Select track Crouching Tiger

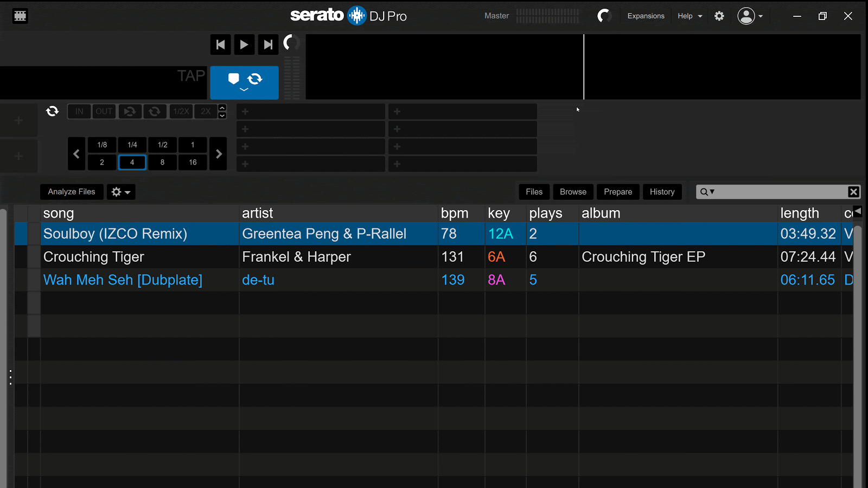tap(434, 257)
